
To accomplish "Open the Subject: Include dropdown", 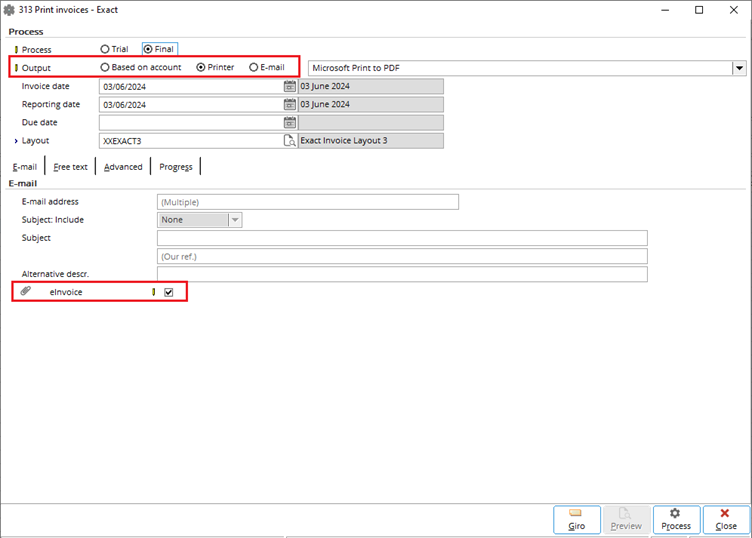I will (x=235, y=220).
